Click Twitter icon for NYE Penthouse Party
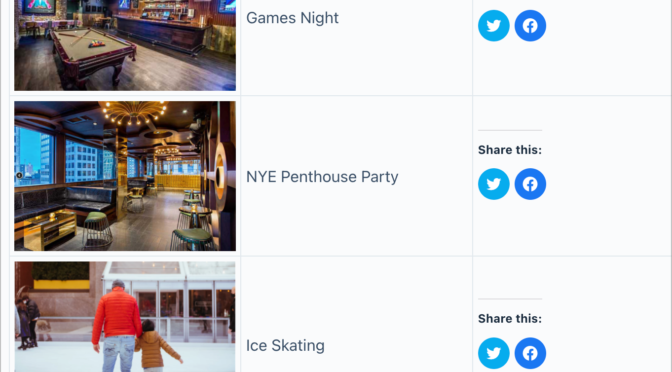This screenshot has width=672, height=372. coord(494,184)
